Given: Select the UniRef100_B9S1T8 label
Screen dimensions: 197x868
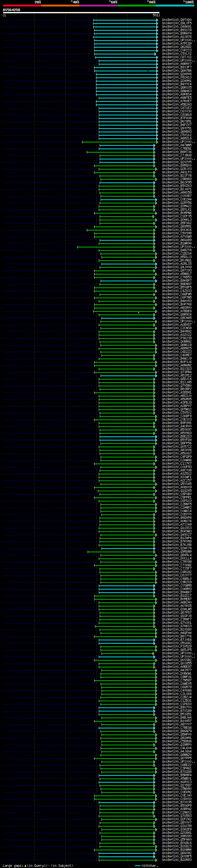Looking at the screenshot, I should coord(176,30).
